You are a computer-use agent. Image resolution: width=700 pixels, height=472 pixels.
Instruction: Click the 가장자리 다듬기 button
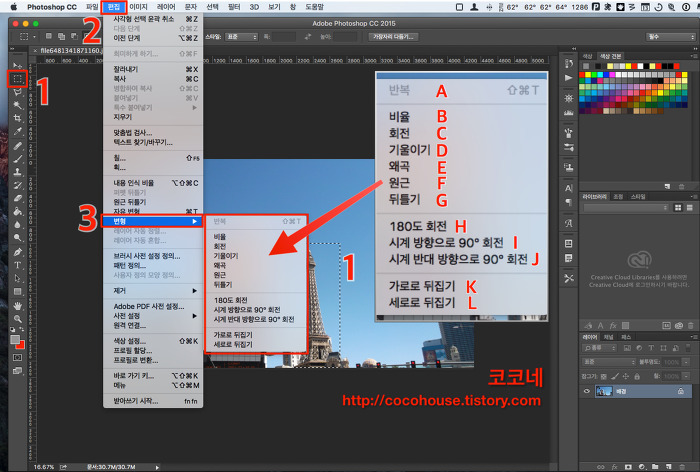(393, 37)
